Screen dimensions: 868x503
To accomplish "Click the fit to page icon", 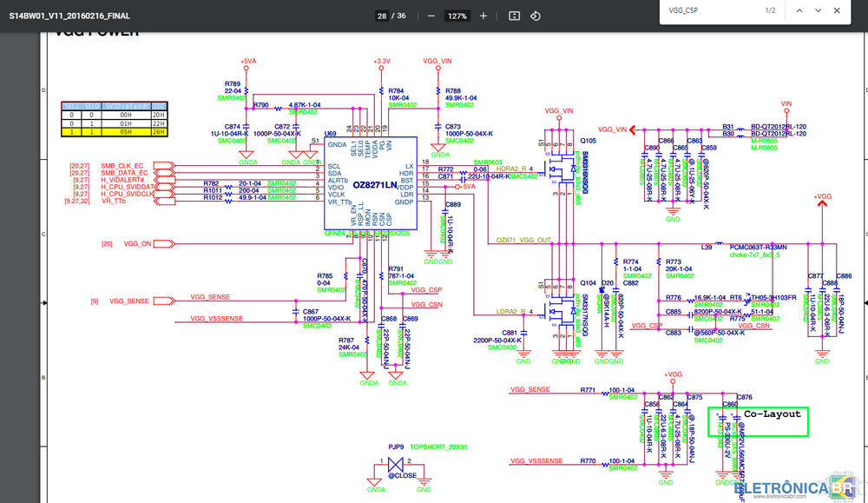I will coord(514,16).
